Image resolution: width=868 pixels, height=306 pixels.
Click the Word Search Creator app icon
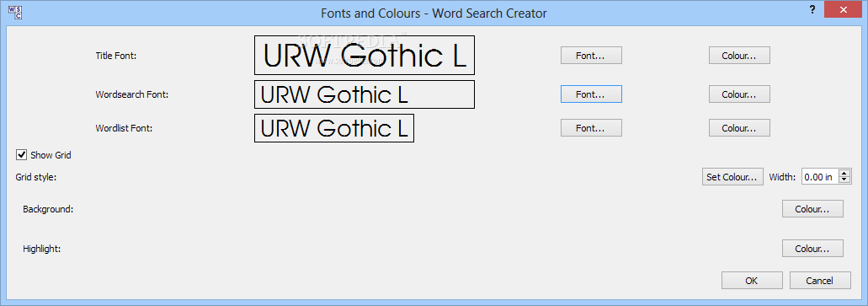pyautogui.click(x=15, y=12)
